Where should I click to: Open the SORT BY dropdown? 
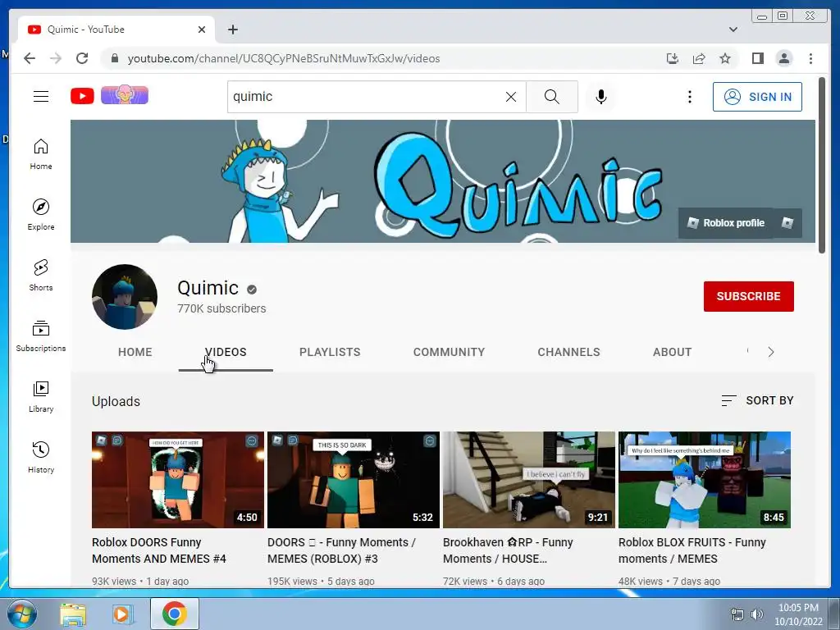pyautogui.click(x=757, y=400)
